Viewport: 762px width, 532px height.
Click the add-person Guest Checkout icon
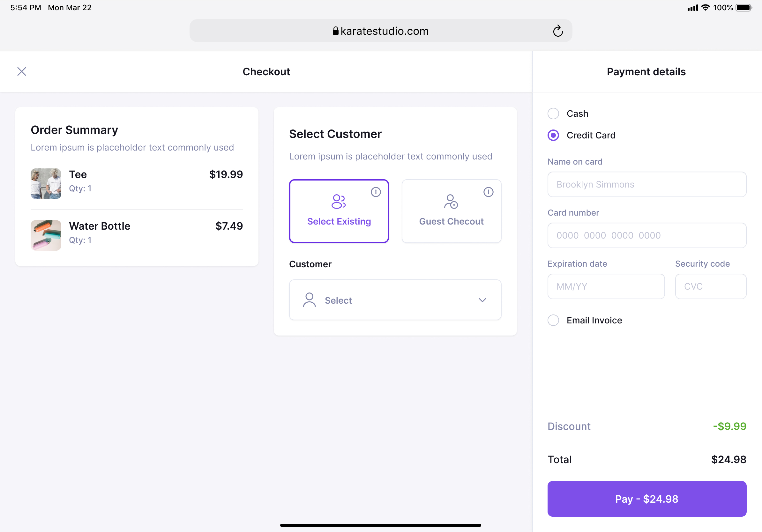[451, 201]
